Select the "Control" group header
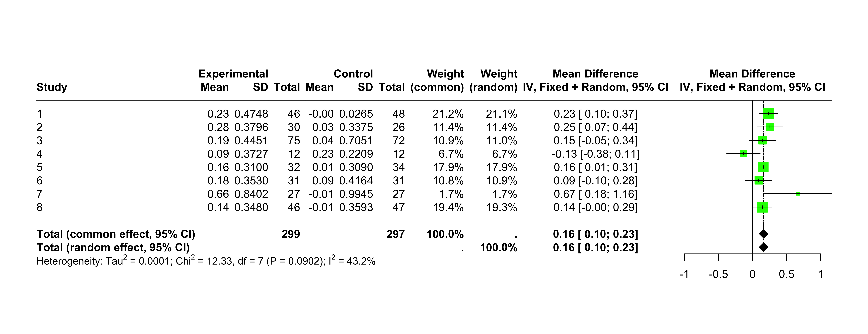Screen dimensions: 868x334 [353, 74]
